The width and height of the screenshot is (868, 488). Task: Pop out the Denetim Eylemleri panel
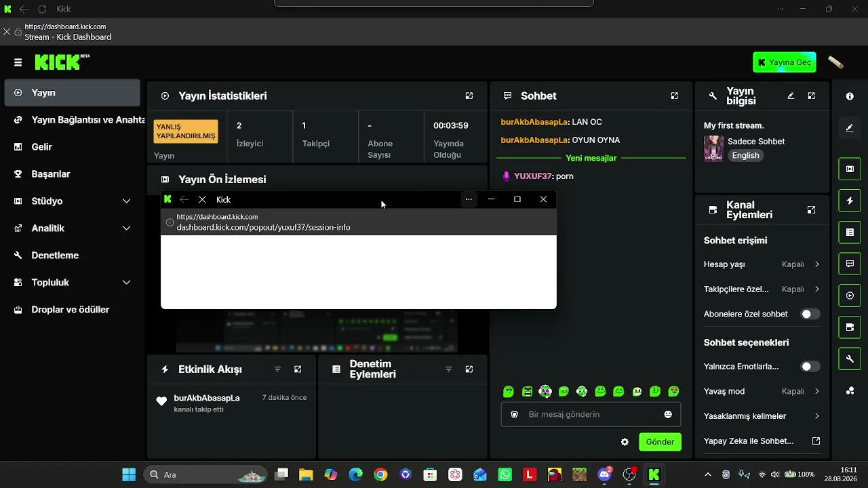[469, 369]
